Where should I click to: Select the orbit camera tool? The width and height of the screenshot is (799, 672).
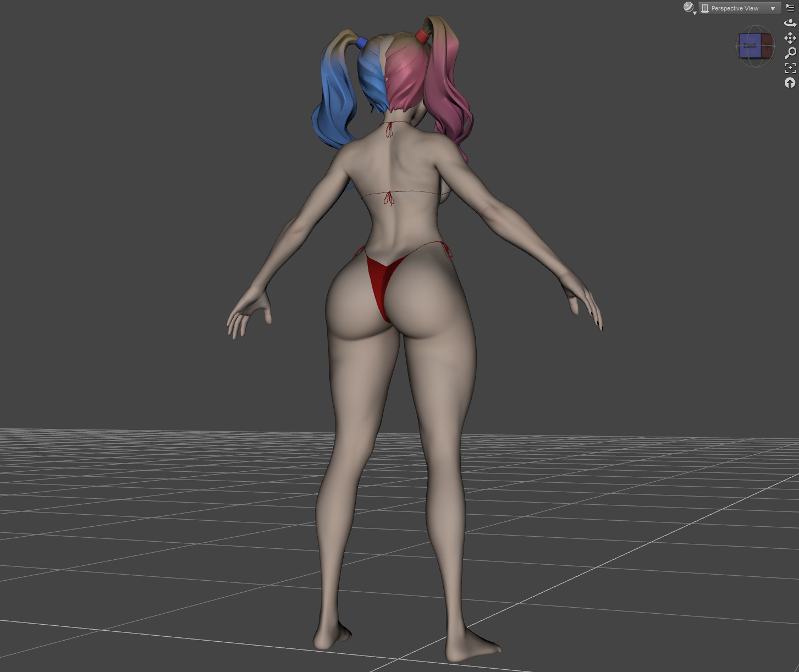[790, 23]
